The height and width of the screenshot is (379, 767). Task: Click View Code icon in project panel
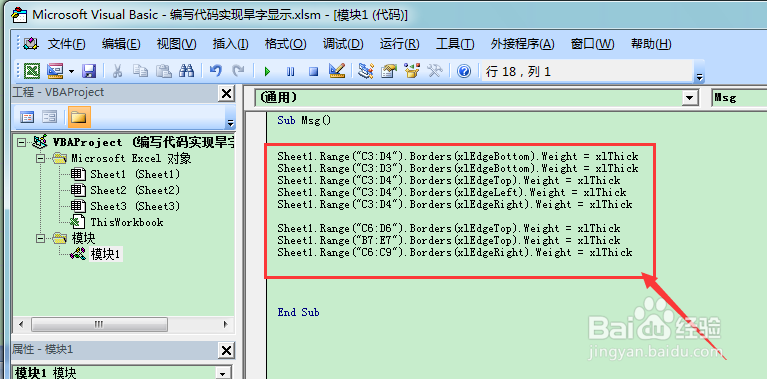(x=27, y=117)
